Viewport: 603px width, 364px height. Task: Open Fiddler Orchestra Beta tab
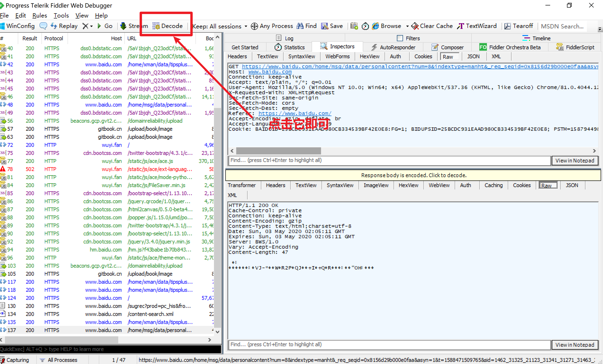(x=510, y=47)
